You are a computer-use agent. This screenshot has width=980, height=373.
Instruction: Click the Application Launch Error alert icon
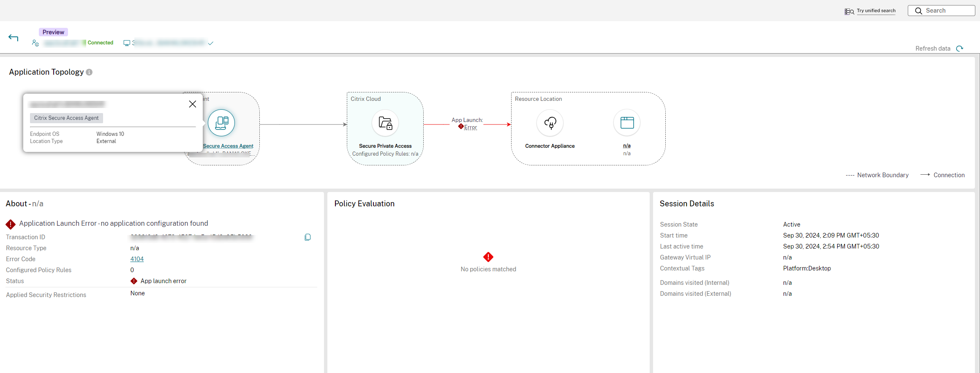[11, 224]
